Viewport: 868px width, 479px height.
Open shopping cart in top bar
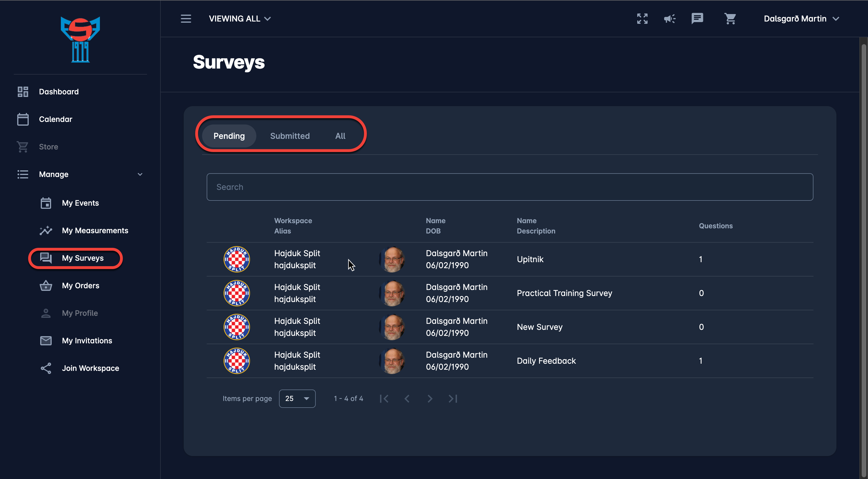click(730, 19)
